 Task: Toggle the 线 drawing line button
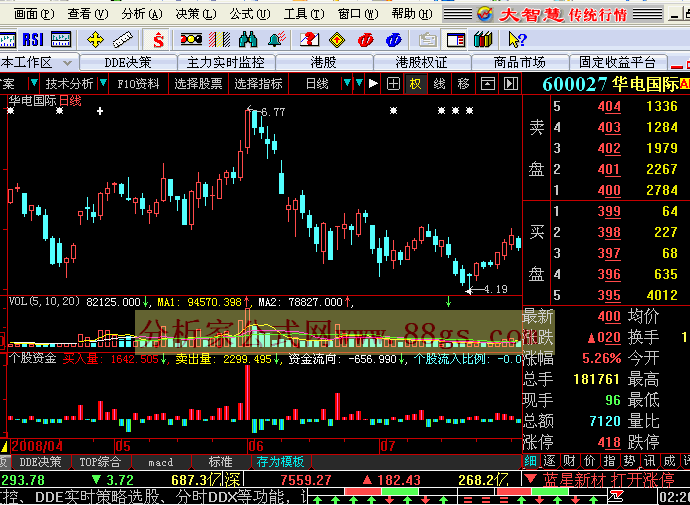click(440, 84)
